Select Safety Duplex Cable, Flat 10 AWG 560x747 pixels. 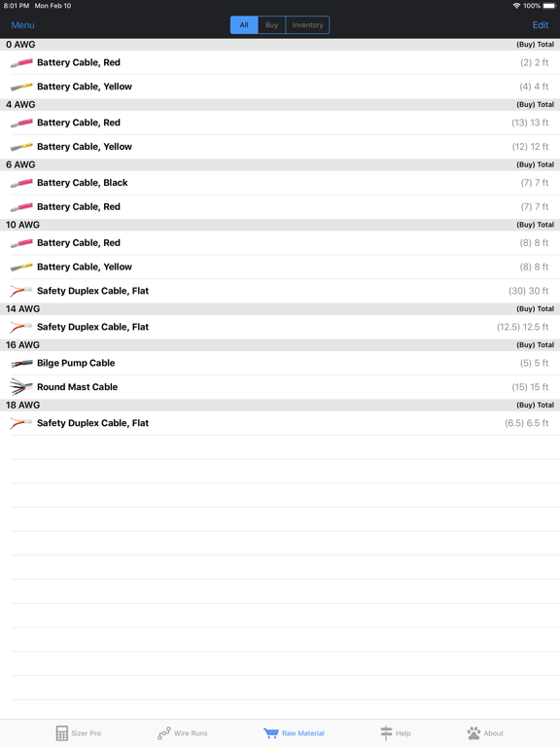280,291
